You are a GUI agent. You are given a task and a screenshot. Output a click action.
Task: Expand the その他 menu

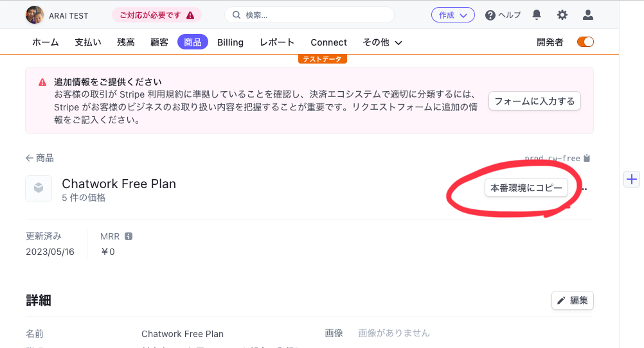click(x=382, y=42)
